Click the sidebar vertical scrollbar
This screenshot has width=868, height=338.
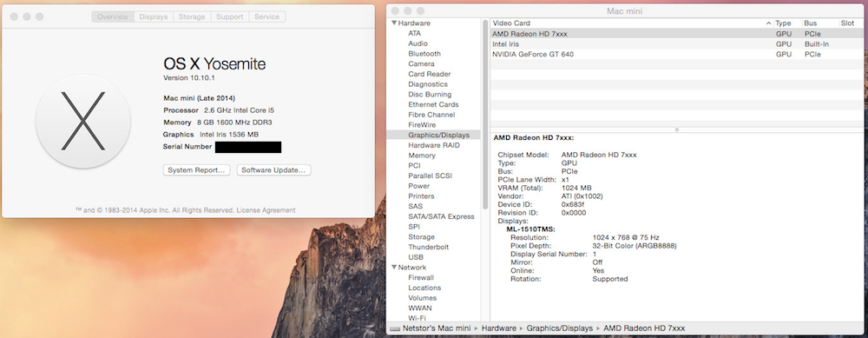pyautogui.click(x=485, y=115)
